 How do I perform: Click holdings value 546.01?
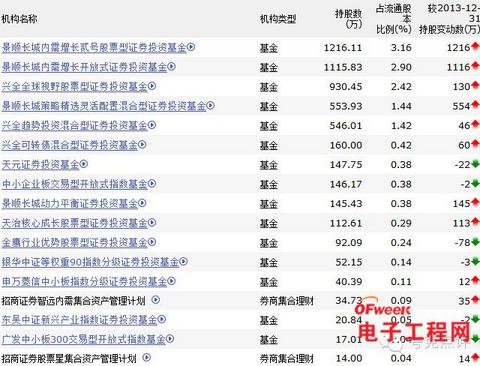point(346,126)
